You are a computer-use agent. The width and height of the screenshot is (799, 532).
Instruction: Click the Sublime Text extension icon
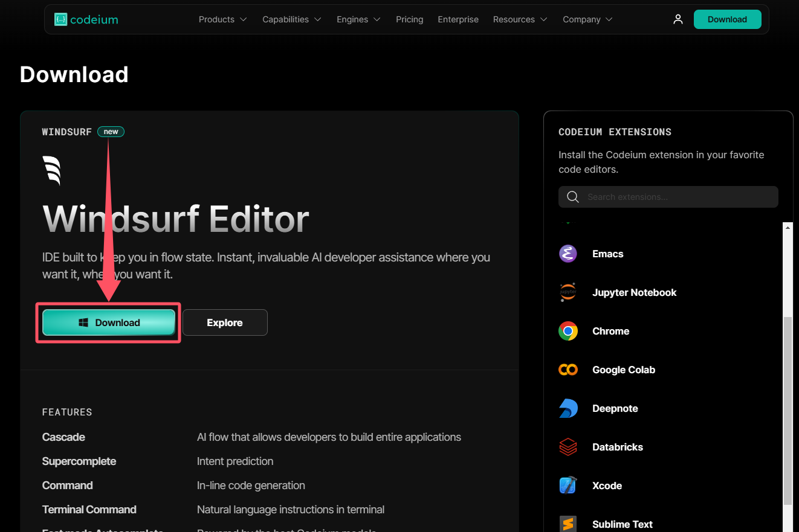point(568,524)
